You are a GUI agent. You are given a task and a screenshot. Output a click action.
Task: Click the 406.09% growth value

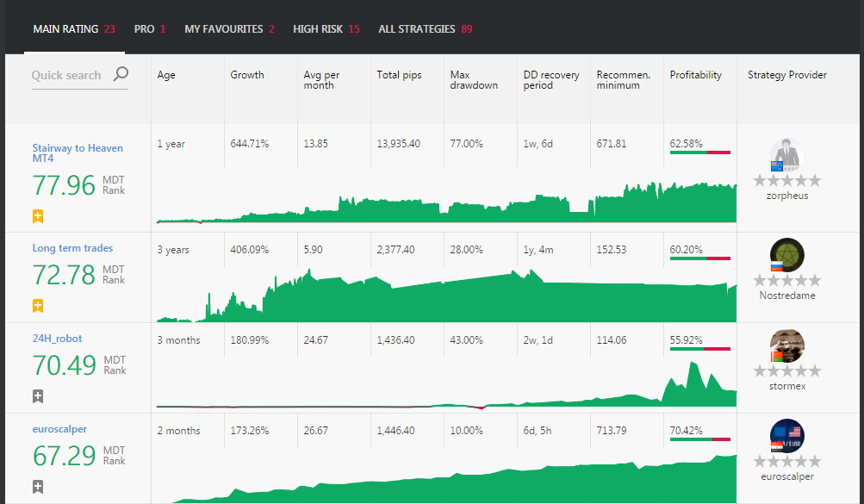pyautogui.click(x=250, y=250)
